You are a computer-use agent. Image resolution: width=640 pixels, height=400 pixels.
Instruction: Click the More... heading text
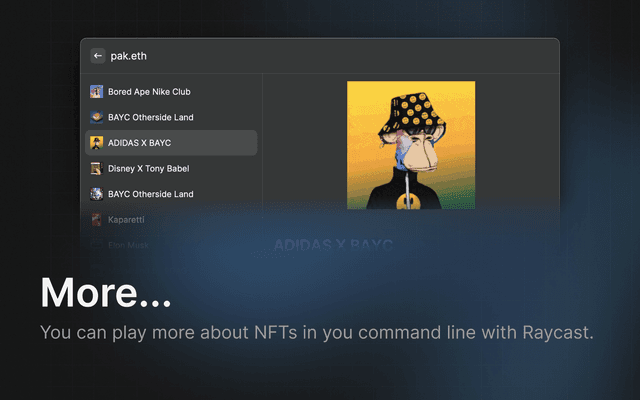pos(106,293)
